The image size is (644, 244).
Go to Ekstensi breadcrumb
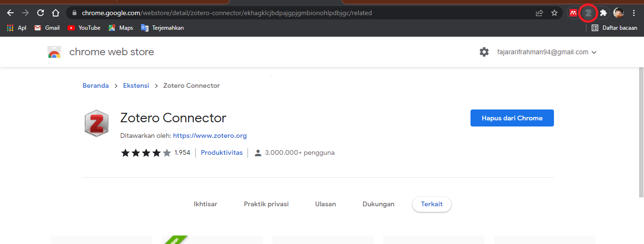pos(136,85)
